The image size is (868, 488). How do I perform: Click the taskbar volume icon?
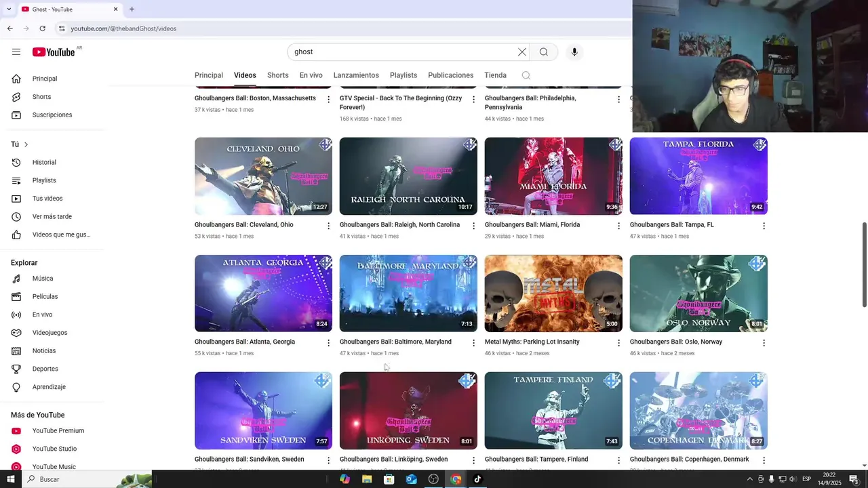tap(793, 479)
